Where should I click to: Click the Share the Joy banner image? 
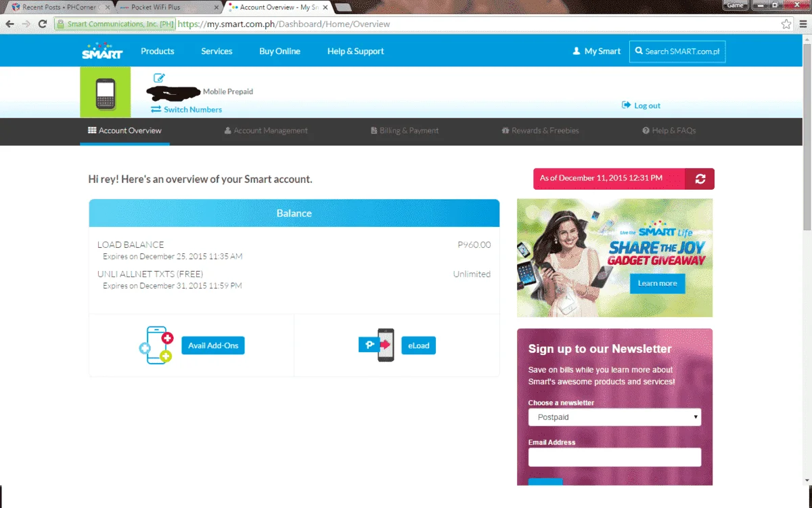(x=614, y=257)
